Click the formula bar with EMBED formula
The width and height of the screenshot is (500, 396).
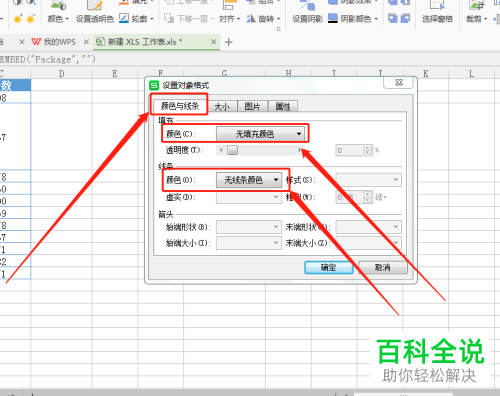coord(250,59)
